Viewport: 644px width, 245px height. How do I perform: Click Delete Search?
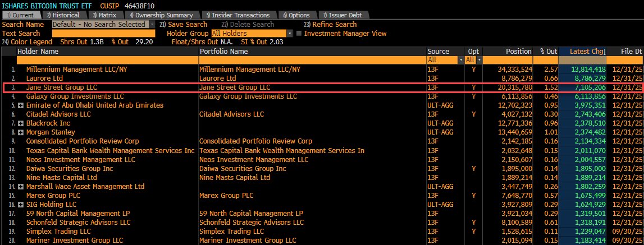(247, 25)
